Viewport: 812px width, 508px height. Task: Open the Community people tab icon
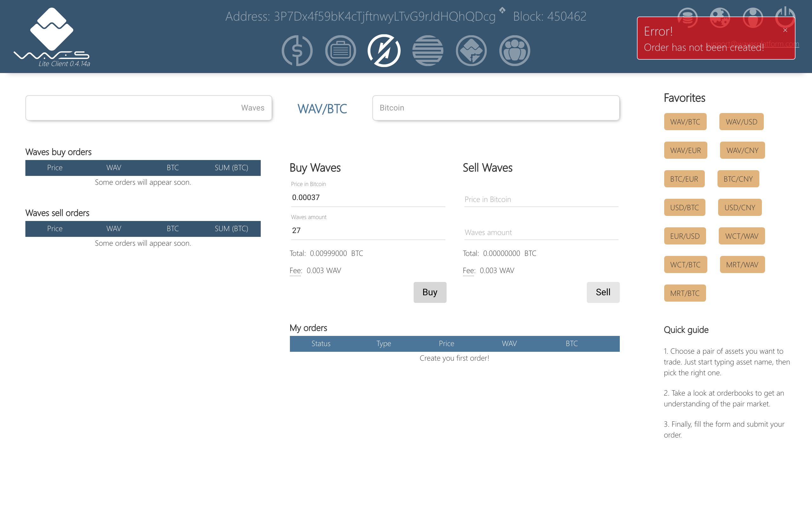pyautogui.click(x=514, y=51)
